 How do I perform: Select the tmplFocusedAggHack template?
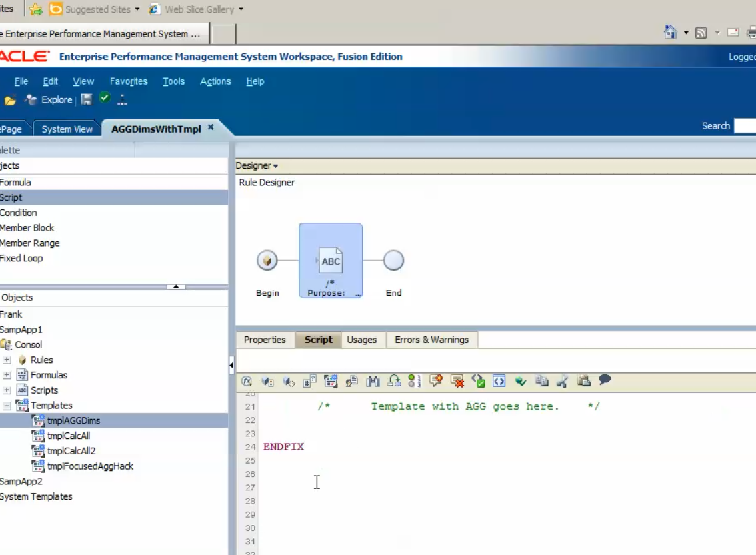click(x=90, y=466)
